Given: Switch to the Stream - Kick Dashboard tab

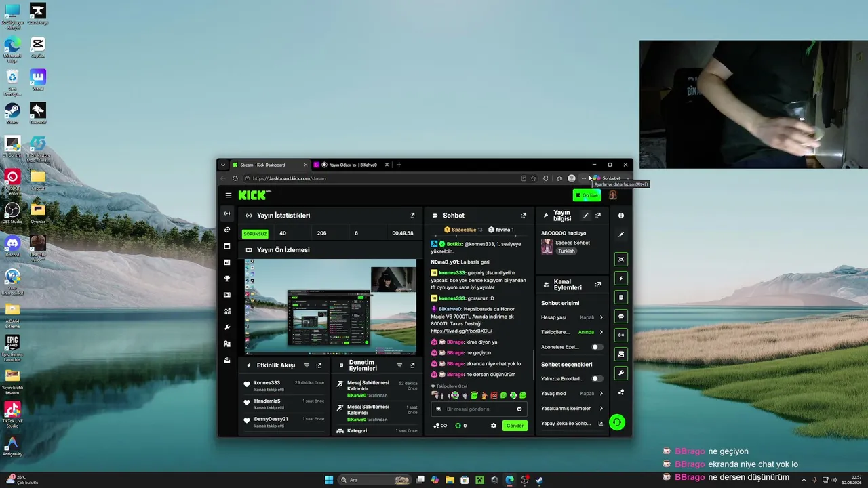Looking at the screenshot, I should (x=270, y=165).
